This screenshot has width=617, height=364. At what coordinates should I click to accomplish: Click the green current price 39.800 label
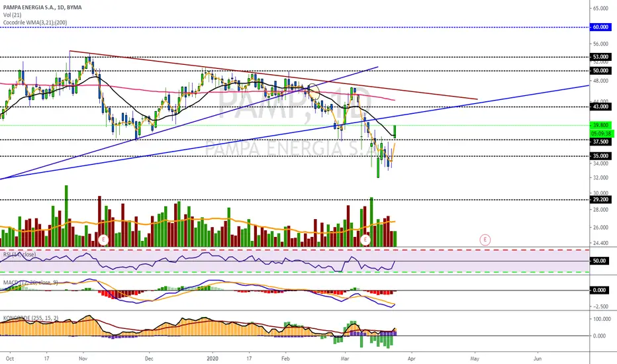pyautogui.click(x=601, y=125)
